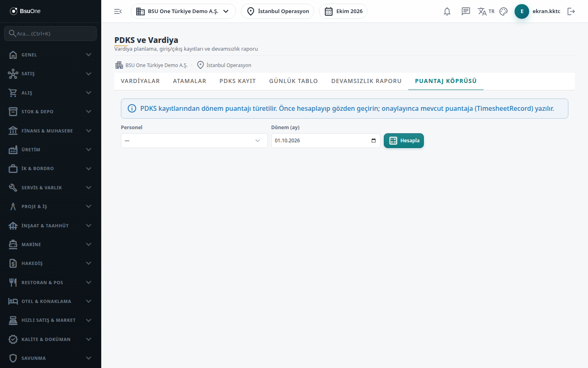Expand the Hızlı Satış & Market section
588x368 pixels.
(51, 320)
